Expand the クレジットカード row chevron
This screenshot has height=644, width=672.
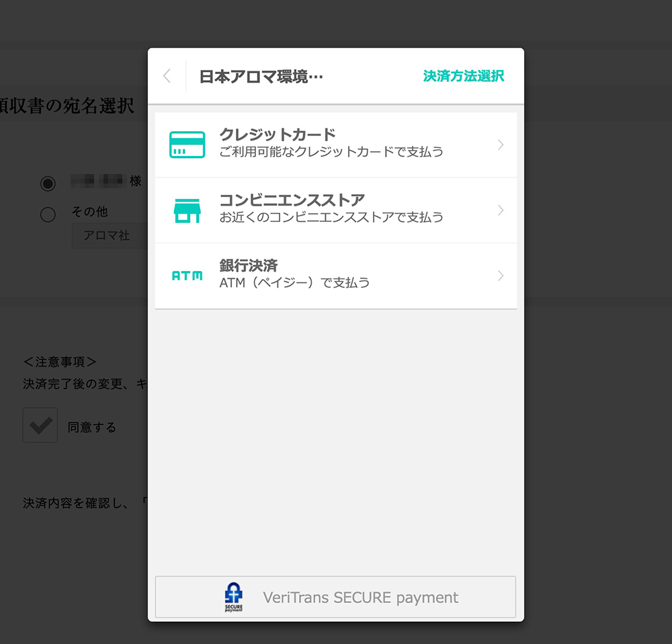click(x=500, y=144)
